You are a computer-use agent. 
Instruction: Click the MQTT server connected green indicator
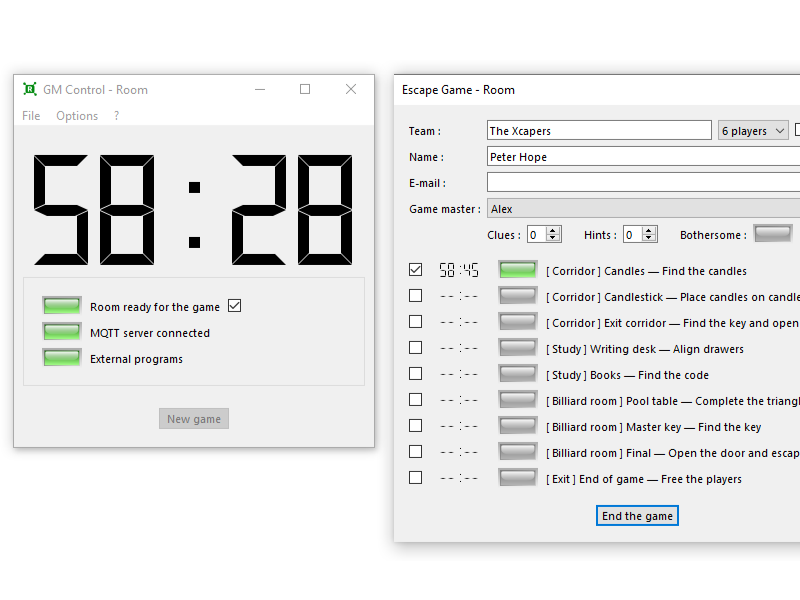point(62,332)
